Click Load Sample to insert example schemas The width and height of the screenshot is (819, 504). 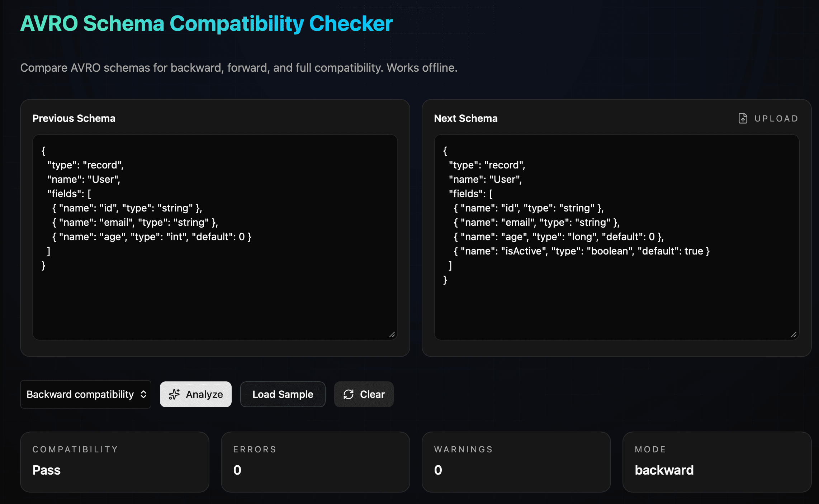pos(283,394)
